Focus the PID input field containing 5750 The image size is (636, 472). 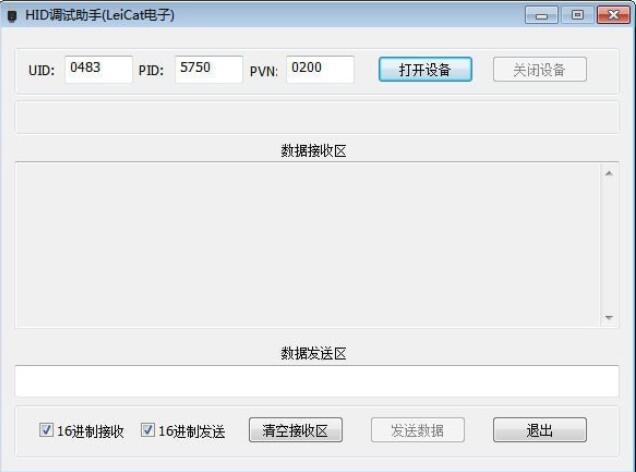pyautogui.click(x=209, y=69)
